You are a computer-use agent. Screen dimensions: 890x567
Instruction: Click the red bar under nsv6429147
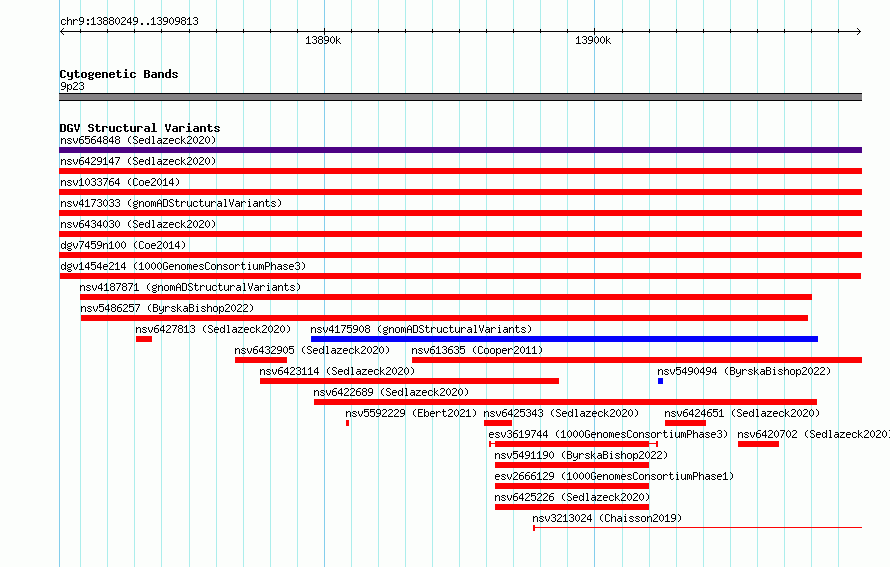click(460, 171)
